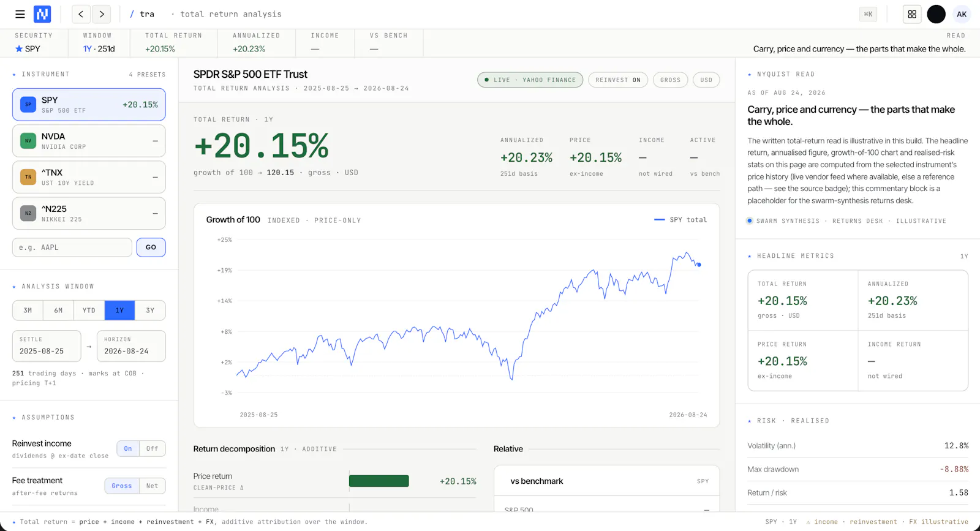Click the green Price return bar

pyautogui.click(x=379, y=481)
